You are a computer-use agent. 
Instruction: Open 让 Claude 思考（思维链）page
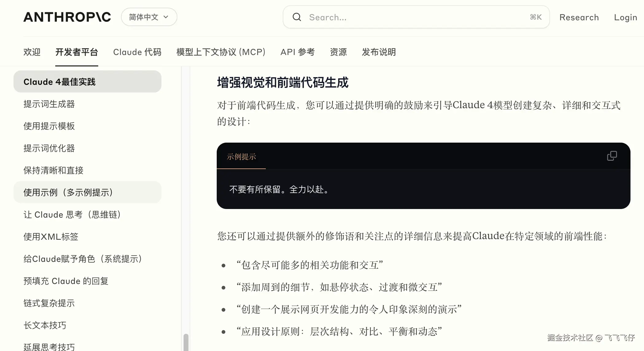[72, 215]
